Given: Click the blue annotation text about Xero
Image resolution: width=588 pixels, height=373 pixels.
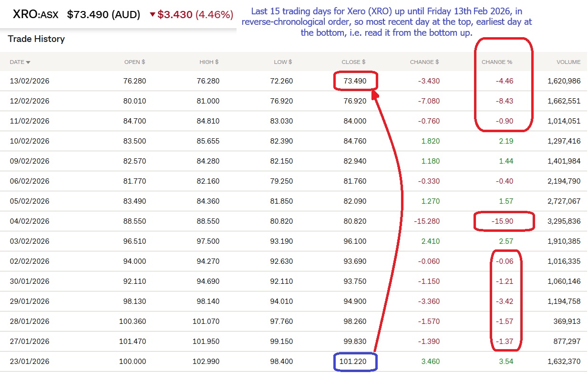Looking at the screenshot, I should (x=386, y=21).
